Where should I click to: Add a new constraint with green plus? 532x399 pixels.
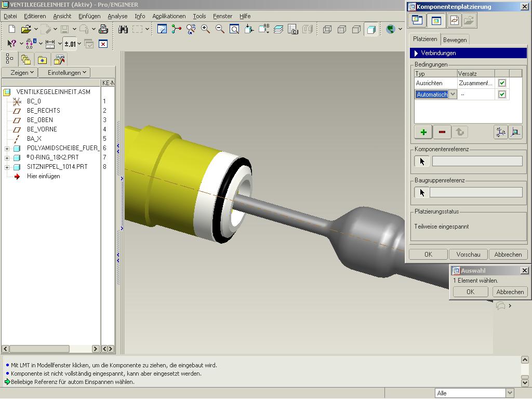coord(423,132)
